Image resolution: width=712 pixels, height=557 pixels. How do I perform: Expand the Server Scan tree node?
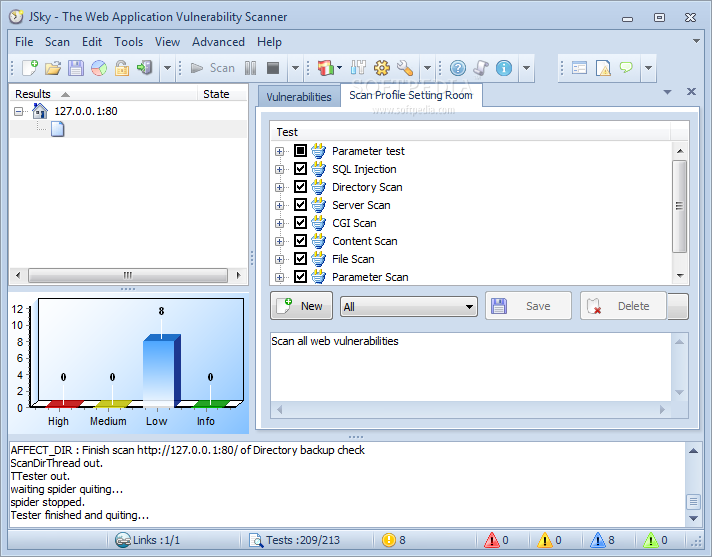[x=280, y=206]
